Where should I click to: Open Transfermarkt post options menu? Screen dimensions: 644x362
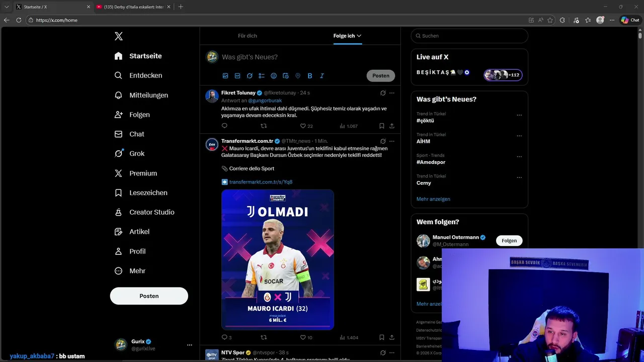click(x=392, y=141)
